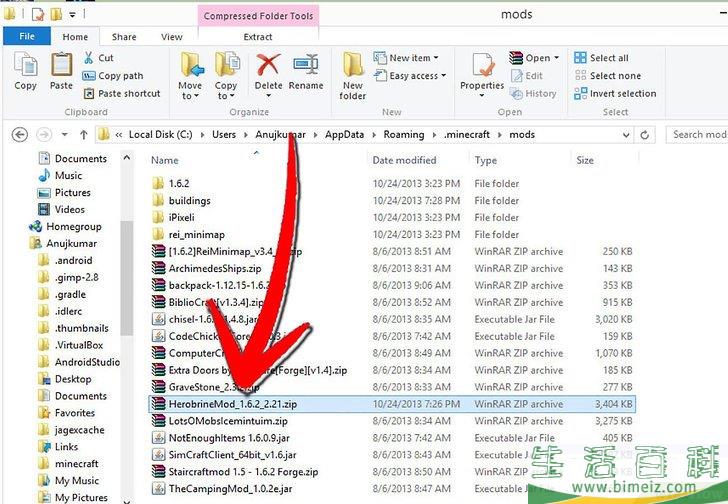Switch to the Extract tab

click(258, 37)
